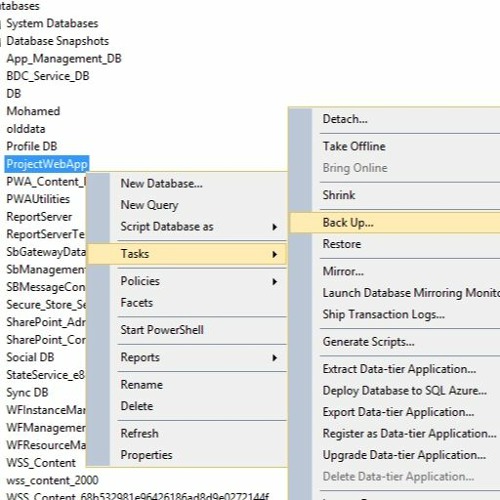Select SharePoint_Adr... database node
This screenshot has width=500, height=500.
click(x=46, y=322)
